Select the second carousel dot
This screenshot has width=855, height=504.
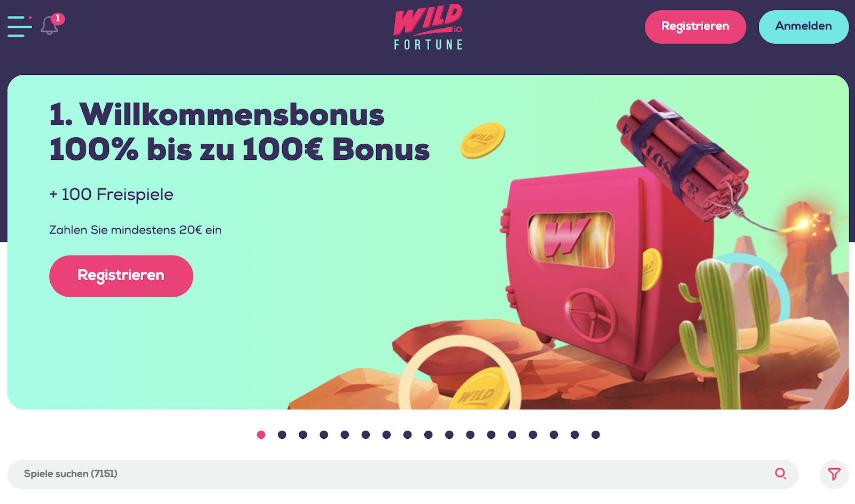point(282,435)
